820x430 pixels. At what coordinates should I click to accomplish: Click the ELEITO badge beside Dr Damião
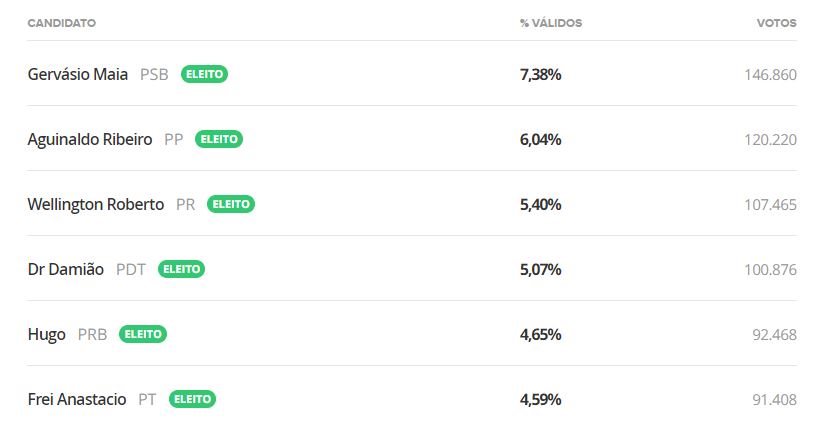click(x=181, y=269)
